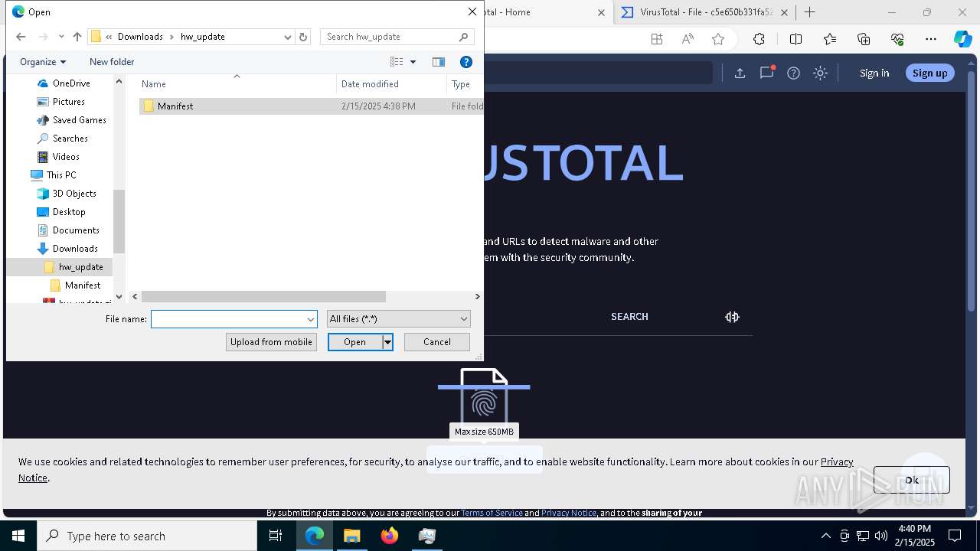This screenshot has height=551, width=980.
Task: Click the Open button
Action: 354,342
